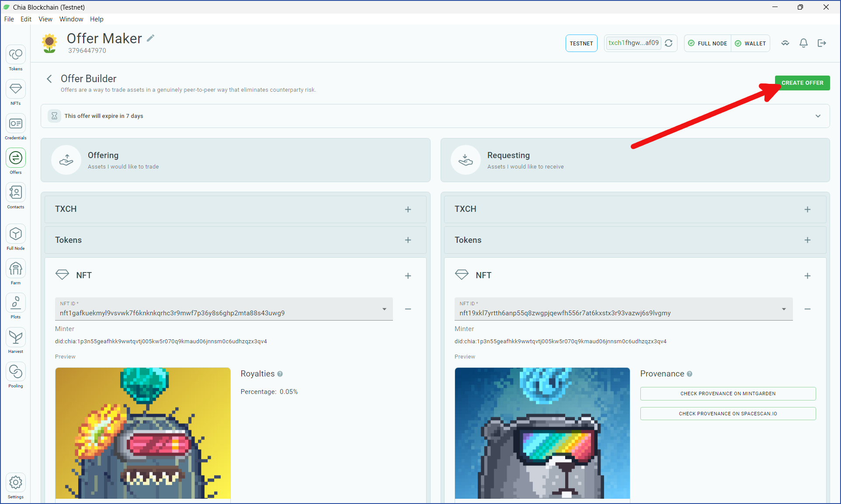The height and width of the screenshot is (504, 841).
Task: Check provenance on Spacescan.io
Action: tap(728, 414)
